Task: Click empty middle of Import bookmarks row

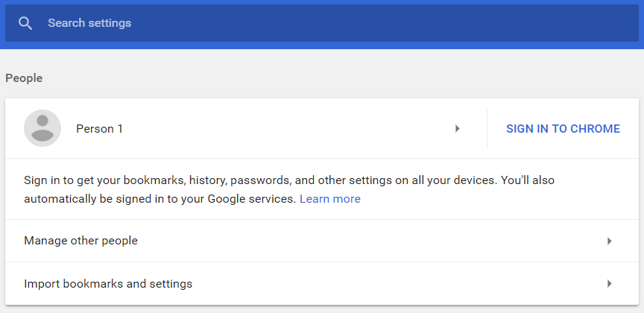Action: (398, 284)
